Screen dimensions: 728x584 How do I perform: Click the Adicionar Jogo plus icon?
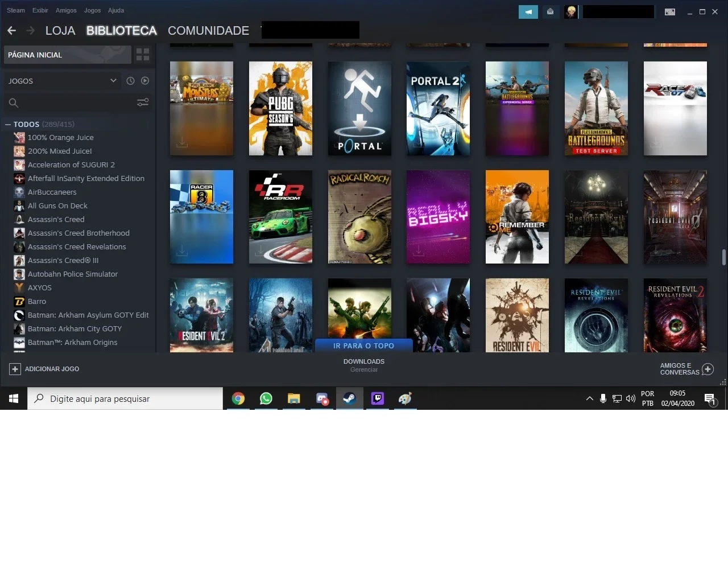click(15, 369)
